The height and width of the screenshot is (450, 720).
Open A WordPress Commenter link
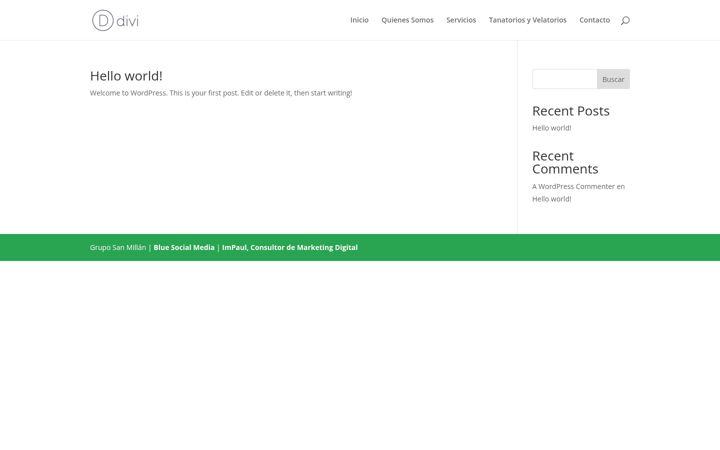pyautogui.click(x=574, y=186)
